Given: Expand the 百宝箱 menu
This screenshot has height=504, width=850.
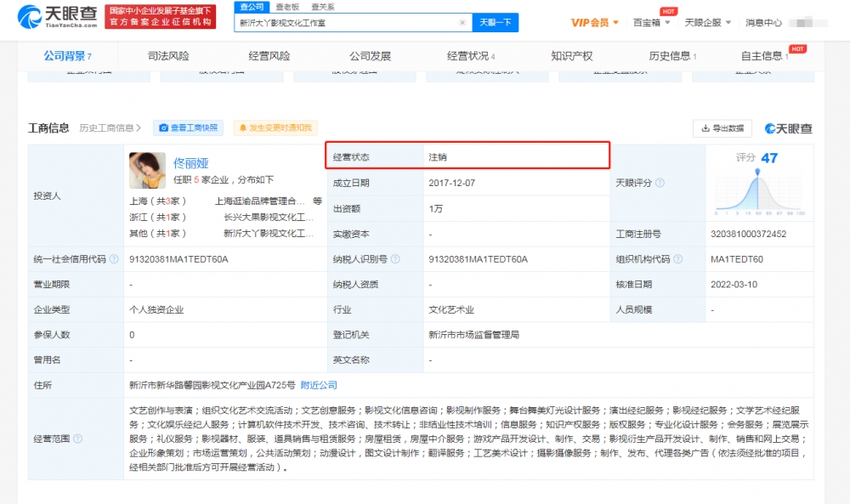Looking at the screenshot, I should (652, 23).
